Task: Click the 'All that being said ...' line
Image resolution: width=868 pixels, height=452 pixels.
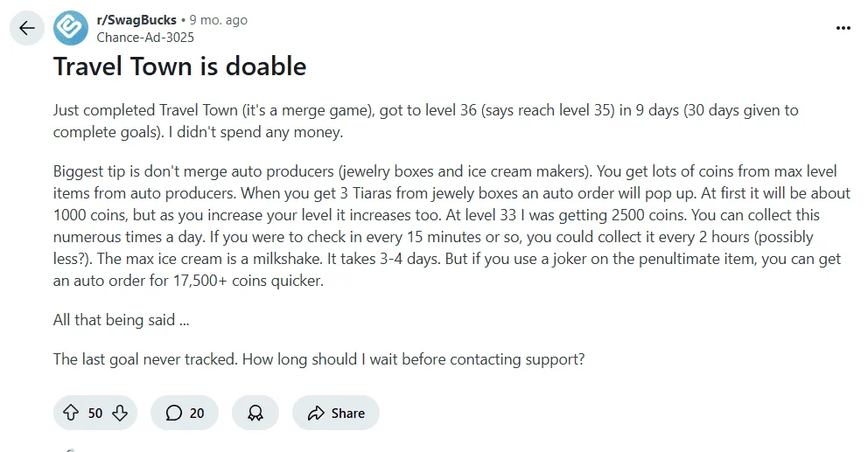Action: click(x=121, y=319)
